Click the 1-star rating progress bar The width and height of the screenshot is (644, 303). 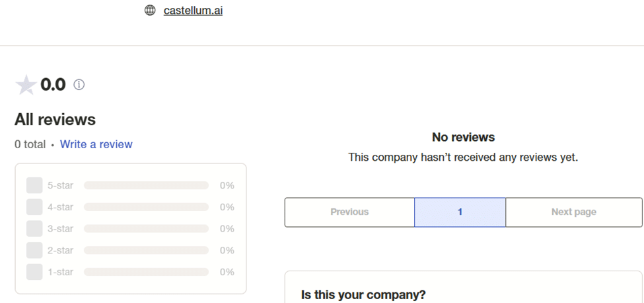click(146, 272)
